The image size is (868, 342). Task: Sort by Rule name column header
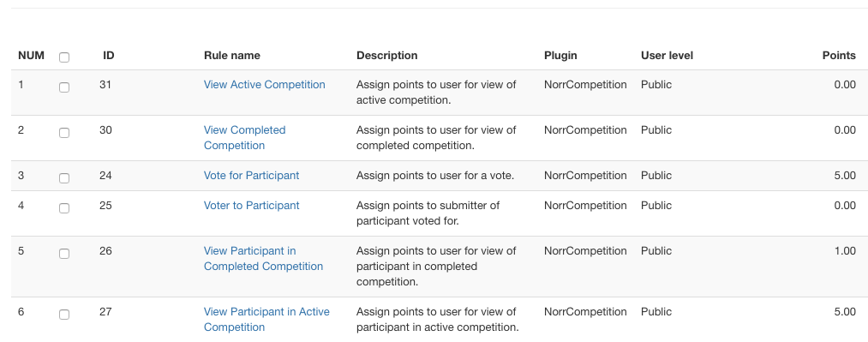(x=232, y=56)
